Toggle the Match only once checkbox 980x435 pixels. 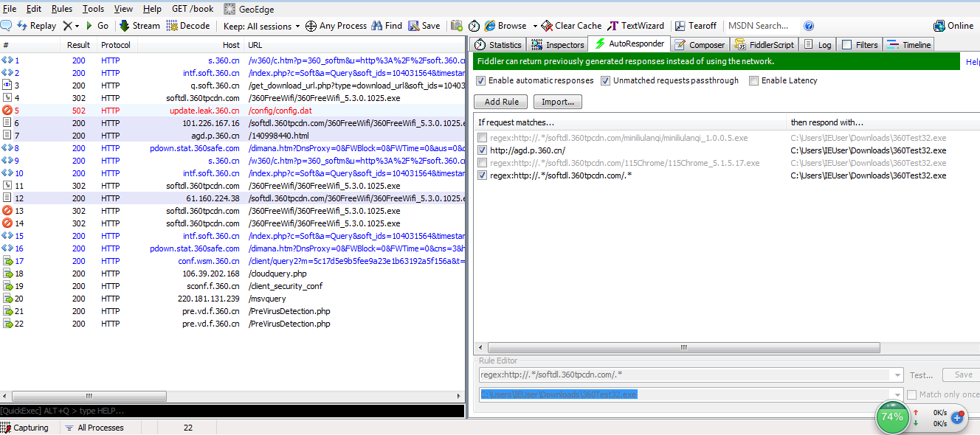pos(912,394)
